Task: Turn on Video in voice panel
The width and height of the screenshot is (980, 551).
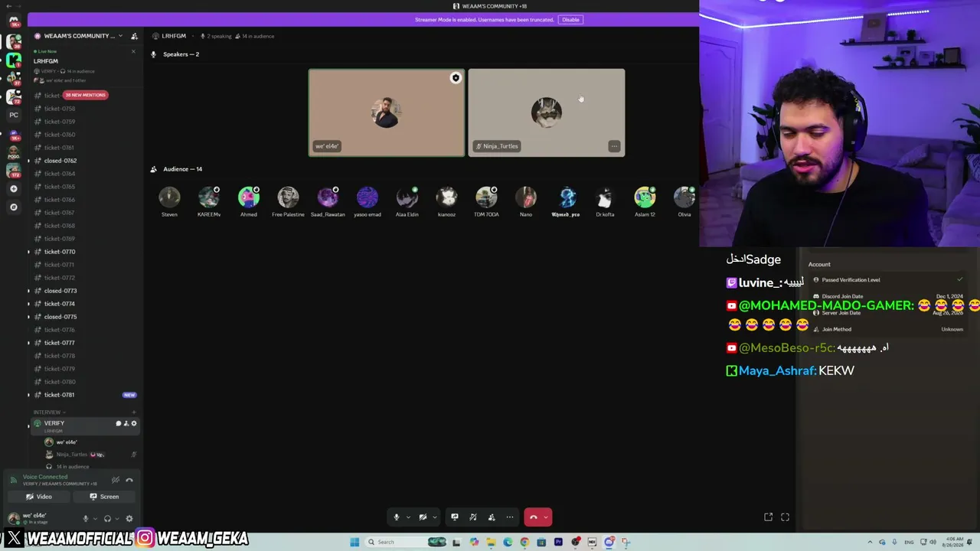Action: coord(38,497)
